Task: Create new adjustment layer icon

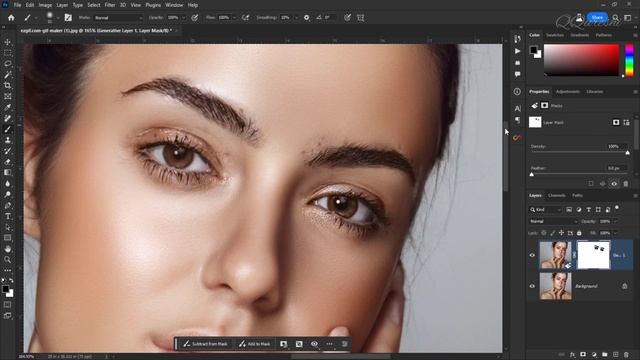Action: coord(594,355)
